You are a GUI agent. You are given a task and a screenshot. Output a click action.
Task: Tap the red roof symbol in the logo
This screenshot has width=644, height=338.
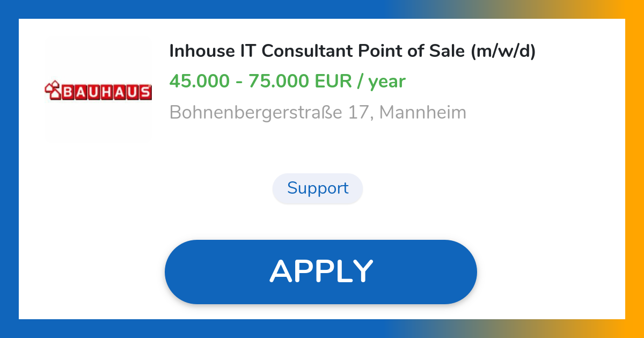pos(53,85)
